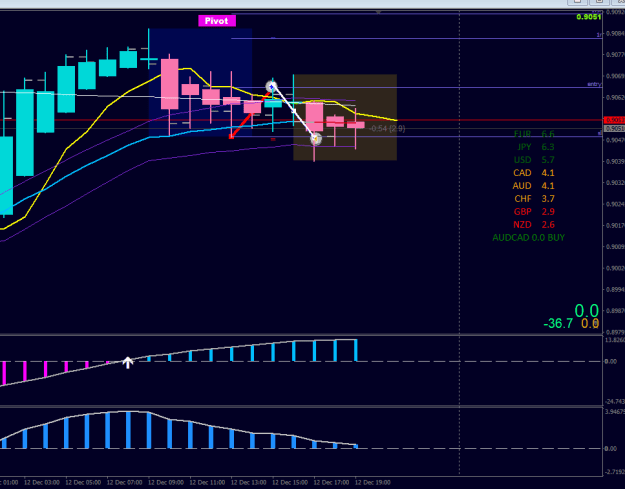
Task: Click the USD 5.7 strength row
Action: (x=534, y=160)
